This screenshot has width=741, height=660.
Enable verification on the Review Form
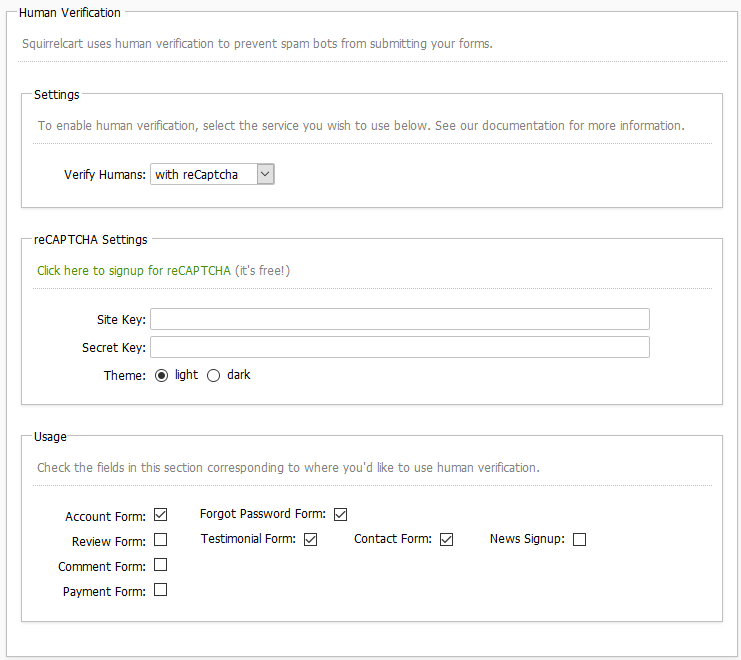(160, 540)
